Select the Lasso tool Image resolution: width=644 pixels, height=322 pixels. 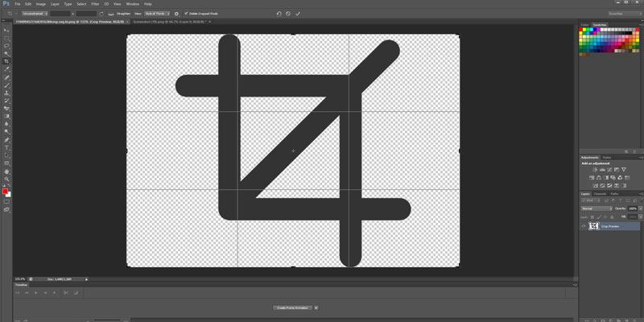click(x=6, y=46)
